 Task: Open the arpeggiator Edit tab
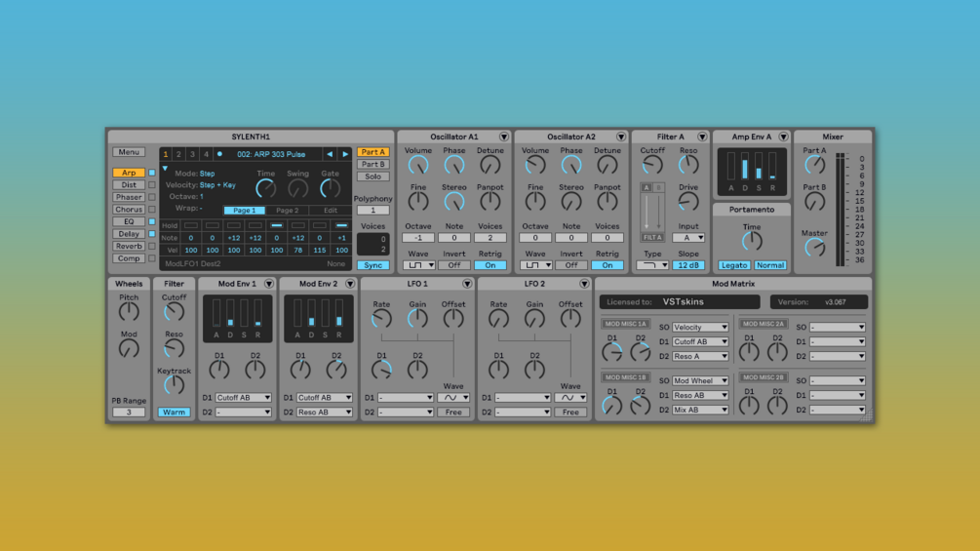[x=331, y=211]
